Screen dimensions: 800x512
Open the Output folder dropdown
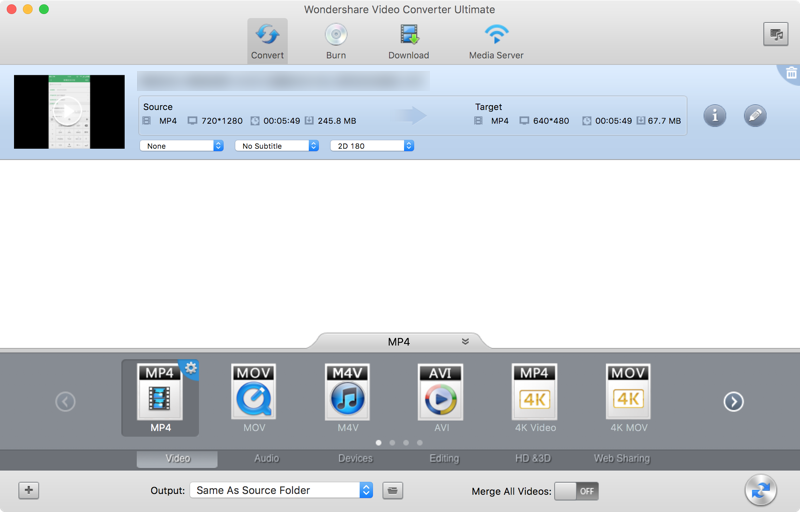tap(281, 490)
